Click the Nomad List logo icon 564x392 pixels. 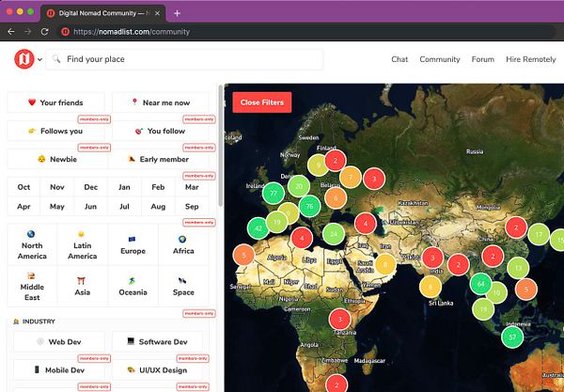pos(23,59)
